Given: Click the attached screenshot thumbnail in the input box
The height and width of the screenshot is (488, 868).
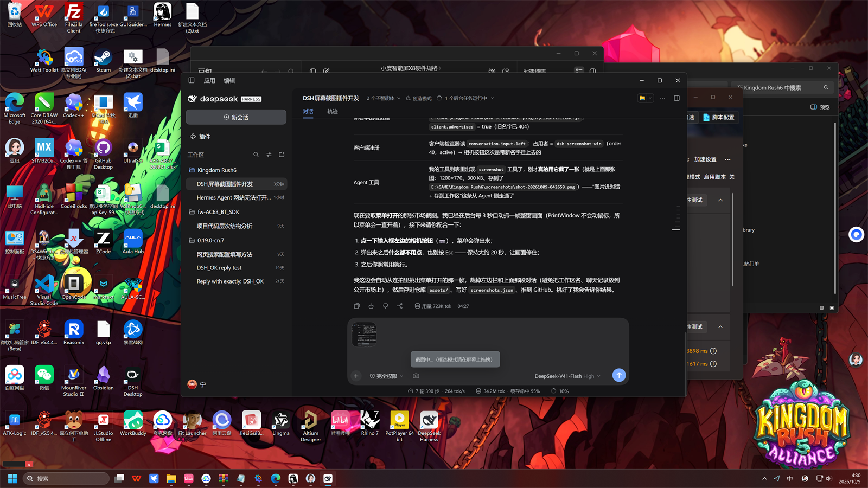Looking at the screenshot, I should pos(364,334).
